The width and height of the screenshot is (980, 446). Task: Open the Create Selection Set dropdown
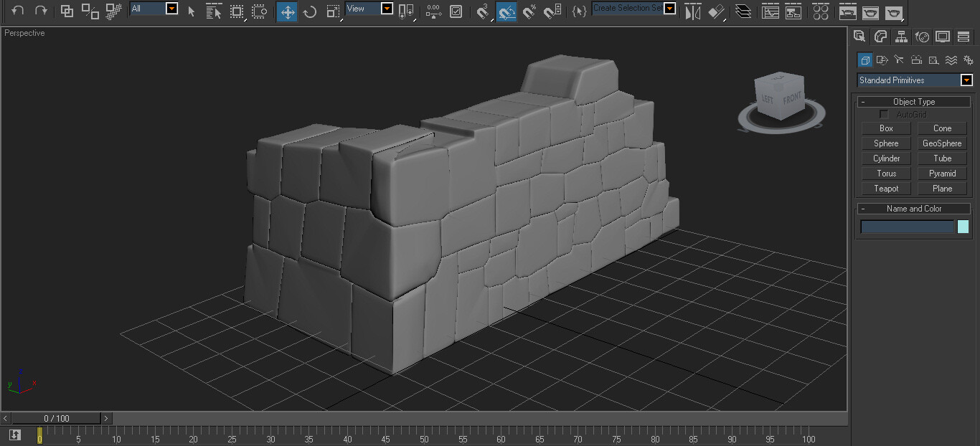click(x=669, y=9)
